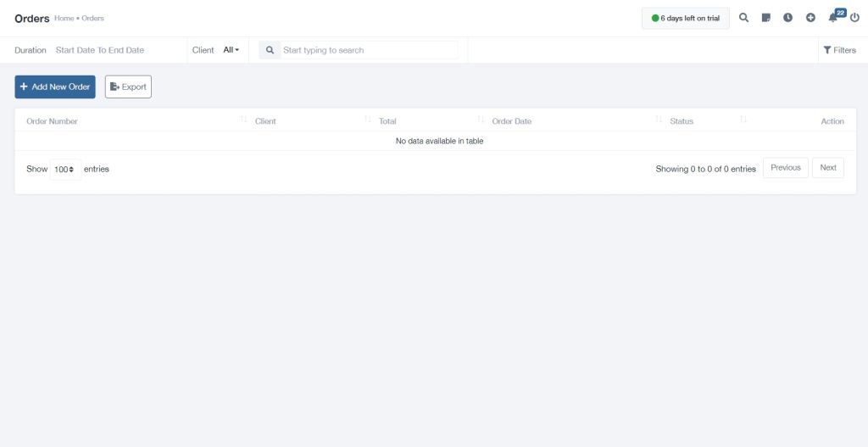868x447 pixels.
Task: Go to Home breadcrumb link
Action: click(x=64, y=18)
